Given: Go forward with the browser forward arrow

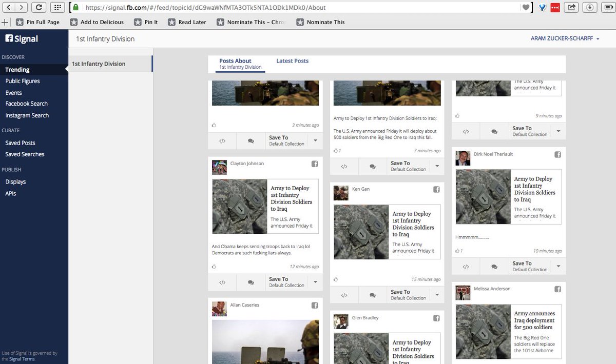Looking at the screenshot, I should pyautogui.click(x=22, y=7).
